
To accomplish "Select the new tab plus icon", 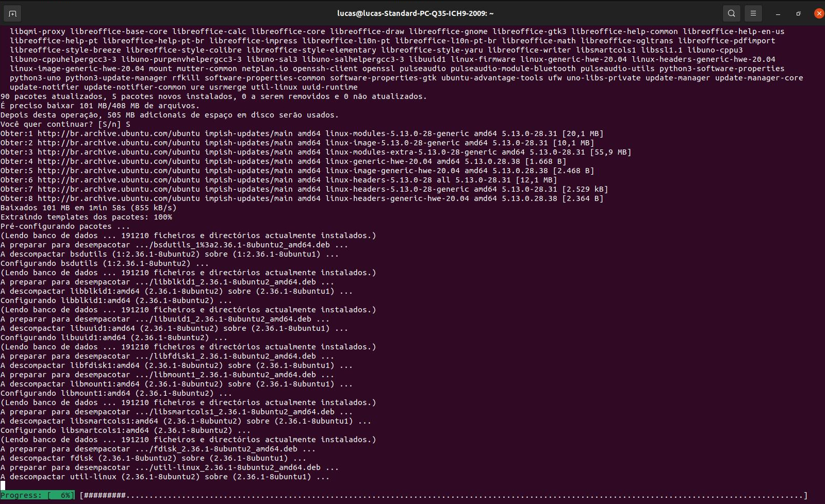I will (x=11, y=13).
